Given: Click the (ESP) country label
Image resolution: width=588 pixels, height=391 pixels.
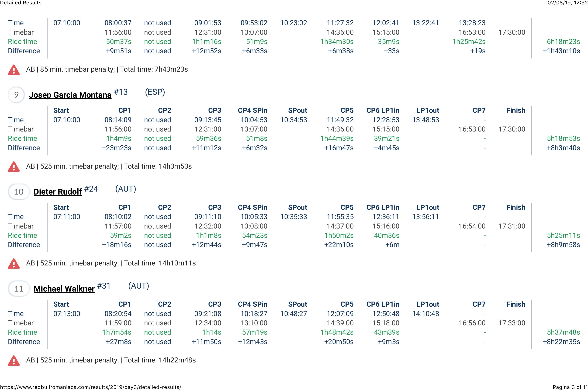Looking at the screenshot, I should click(155, 92).
